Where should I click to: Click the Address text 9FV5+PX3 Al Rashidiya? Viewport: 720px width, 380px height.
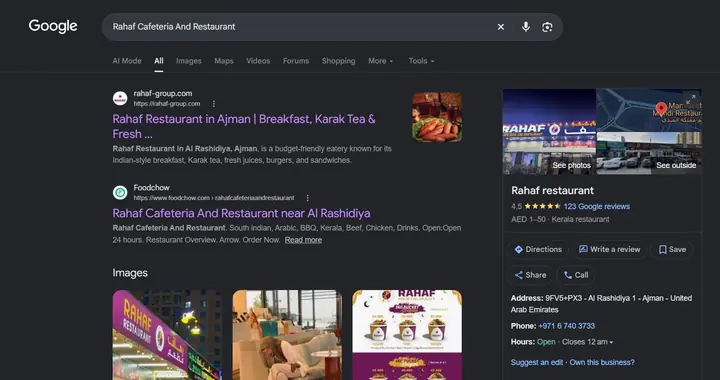click(602, 304)
